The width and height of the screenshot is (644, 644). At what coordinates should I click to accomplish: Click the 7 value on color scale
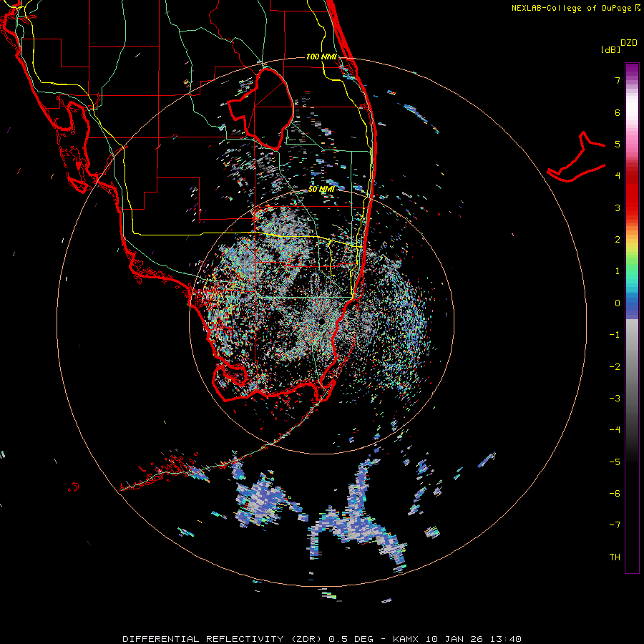(x=618, y=80)
